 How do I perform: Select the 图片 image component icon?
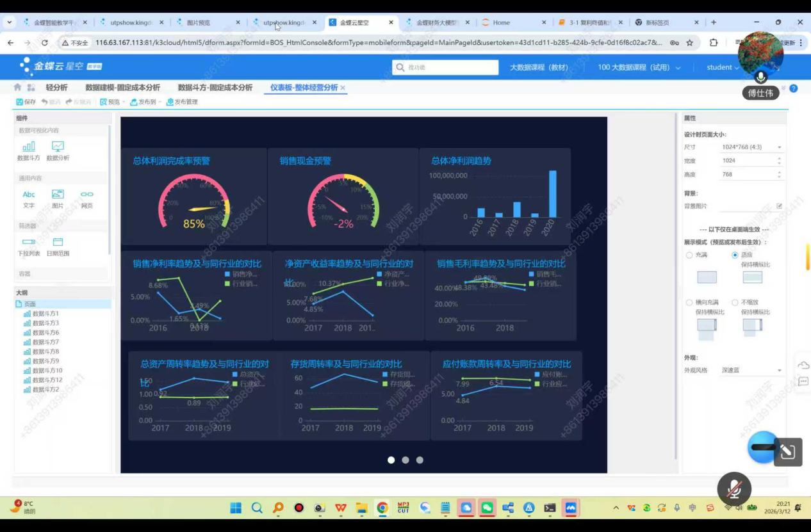pos(58,195)
